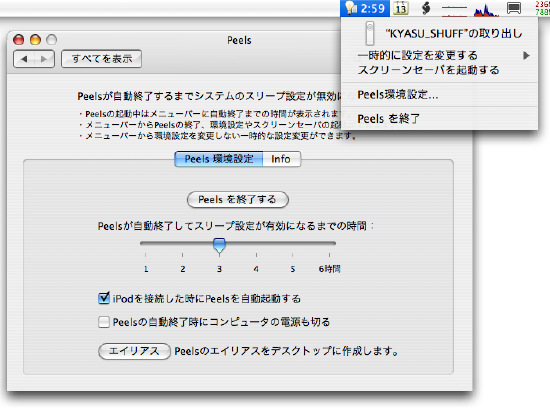Screen dimensions: 550x408
Task: Enable コンピュータの電源も切る checkbox
Action: (104, 322)
